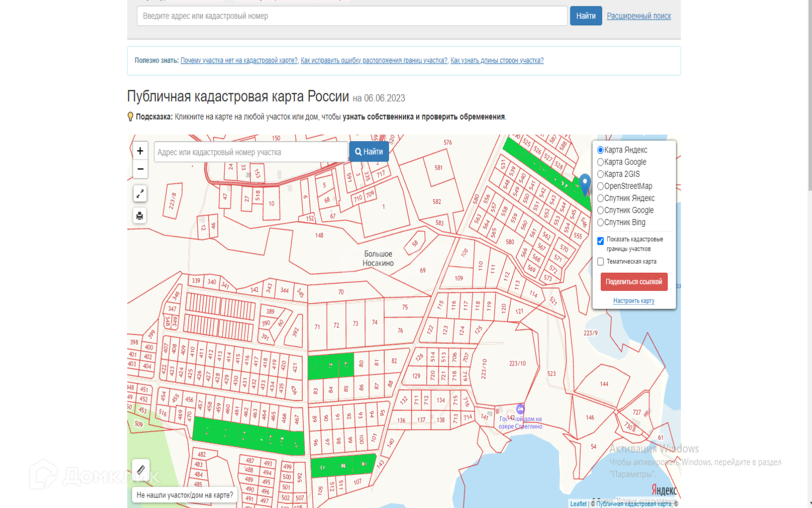Open the map in fullscreen mode
812x508 pixels.
coord(140,194)
